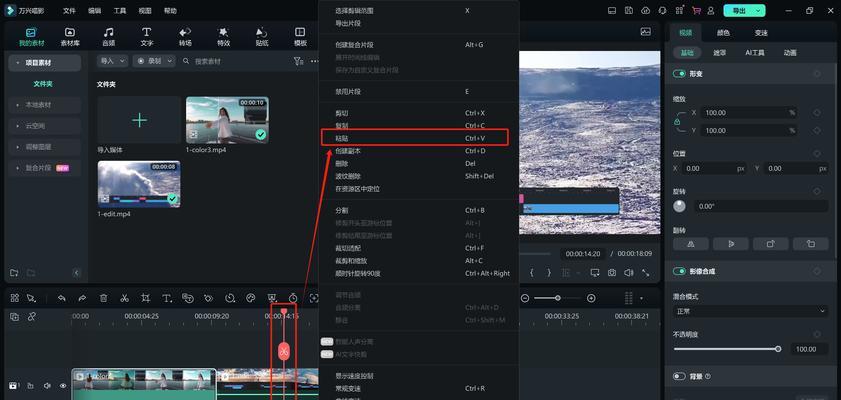841x400 pixels.
Task: Select the crop tool in timeline toolbar
Action: pos(145,298)
